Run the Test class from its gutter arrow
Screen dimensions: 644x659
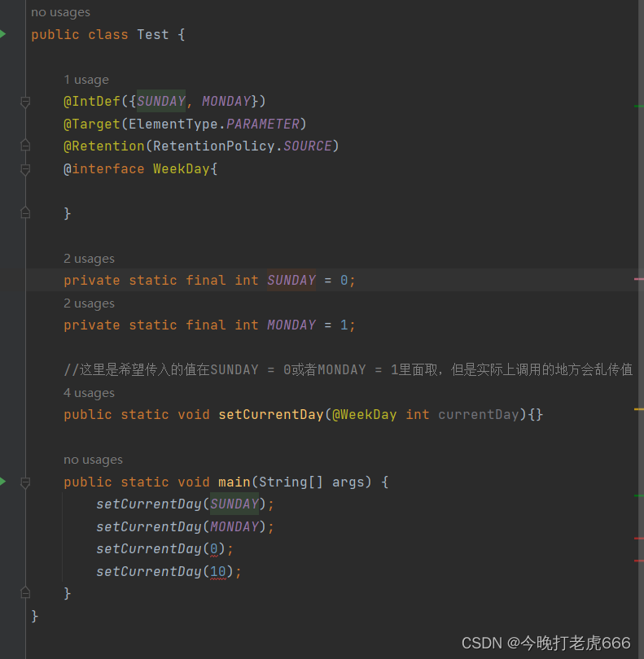tap(2, 34)
